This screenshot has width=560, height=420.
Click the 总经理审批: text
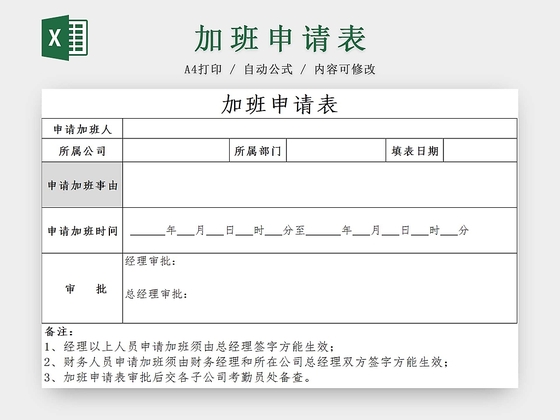click(156, 294)
